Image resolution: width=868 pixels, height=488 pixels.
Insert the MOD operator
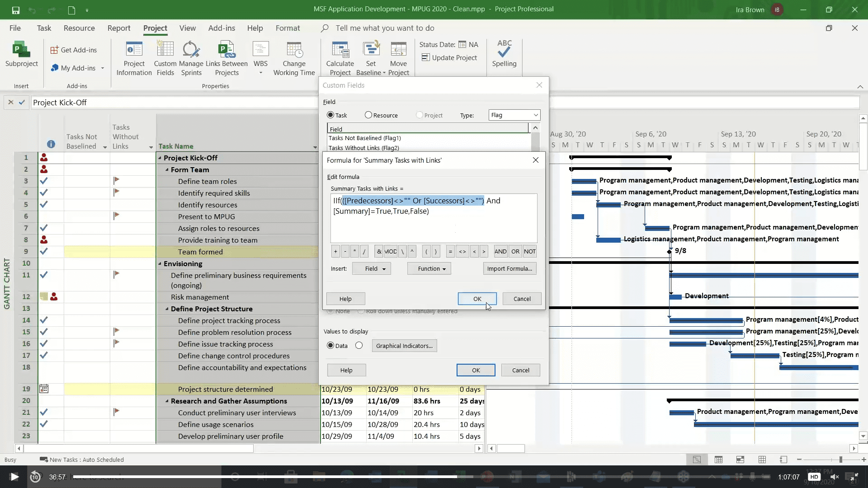391,252
